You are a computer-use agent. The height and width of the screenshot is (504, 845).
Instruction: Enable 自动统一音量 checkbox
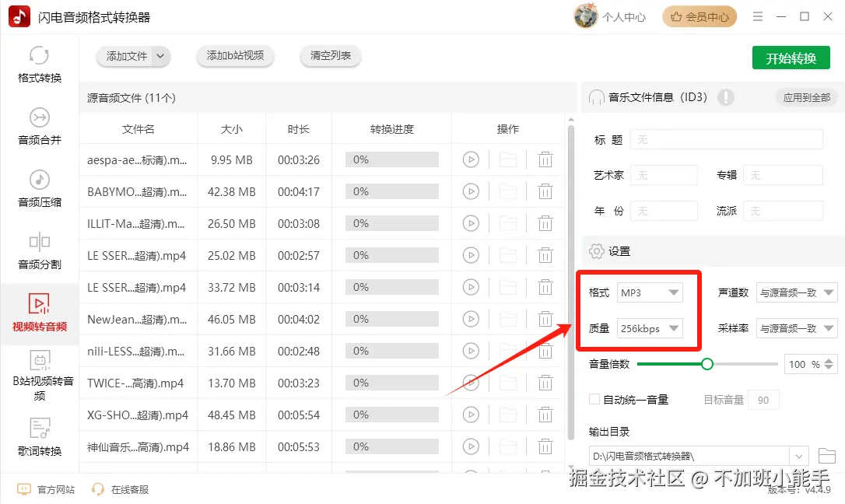point(594,400)
